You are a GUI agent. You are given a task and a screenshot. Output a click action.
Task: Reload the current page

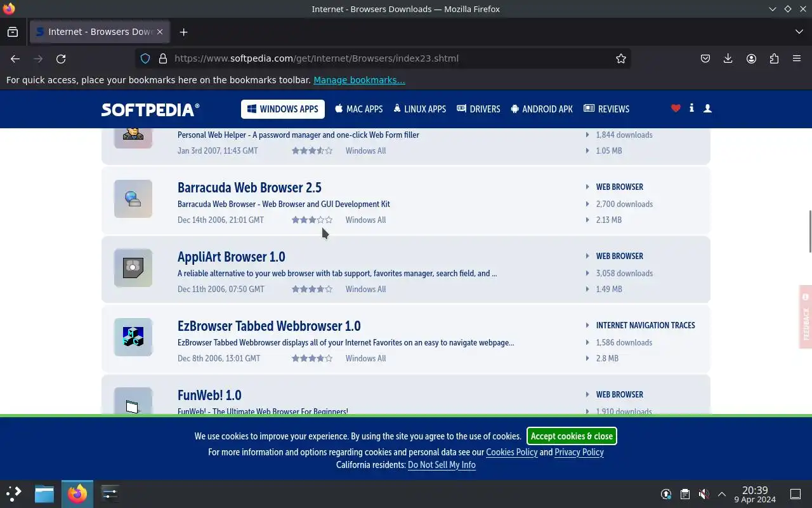(x=61, y=58)
